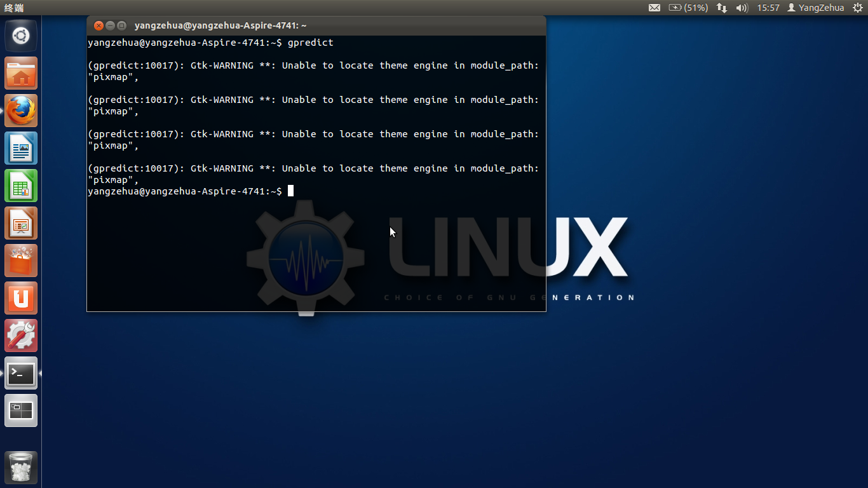Open LibreOffice Writer from the launcher
This screenshot has width=868, height=488.
pos(21,148)
